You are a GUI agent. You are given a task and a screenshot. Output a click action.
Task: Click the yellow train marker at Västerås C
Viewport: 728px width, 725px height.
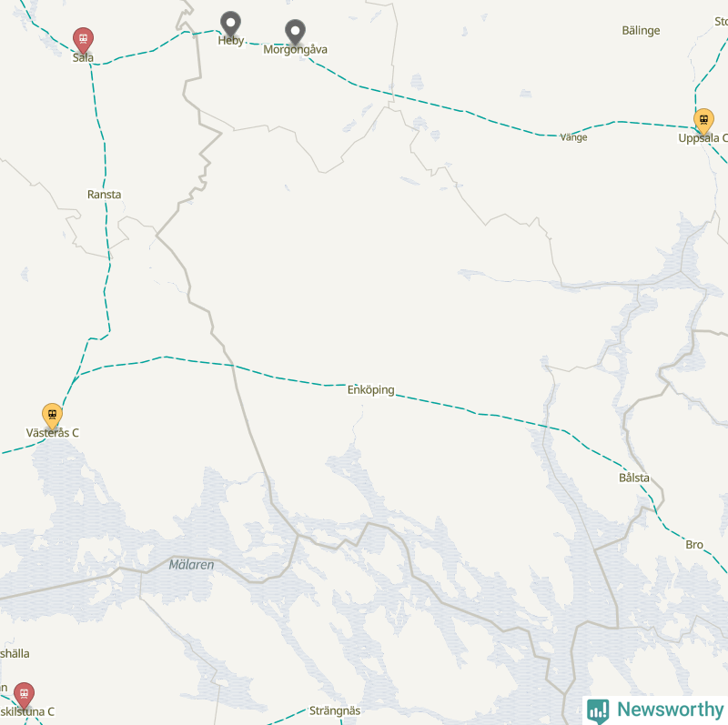tap(52, 416)
